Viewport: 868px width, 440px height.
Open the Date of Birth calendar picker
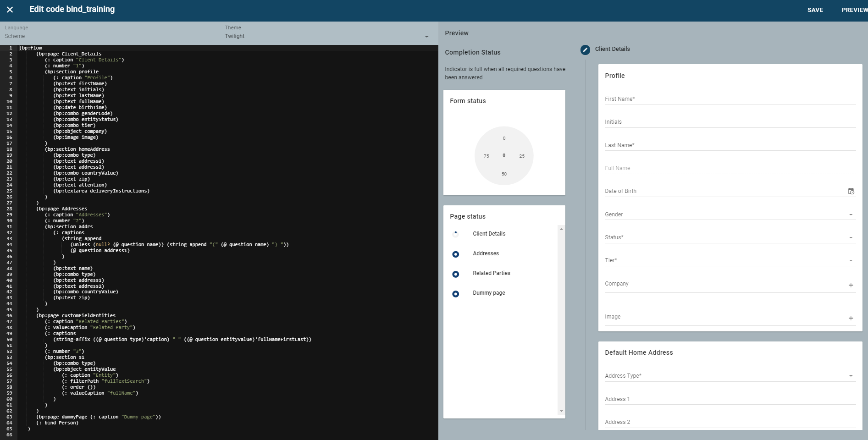(851, 191)
